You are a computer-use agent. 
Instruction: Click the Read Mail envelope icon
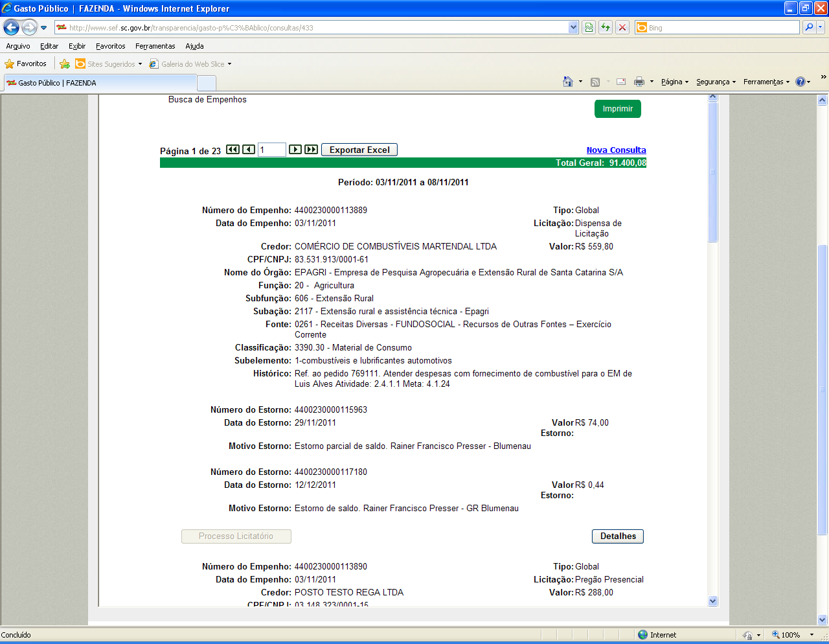tap(621, 82)
